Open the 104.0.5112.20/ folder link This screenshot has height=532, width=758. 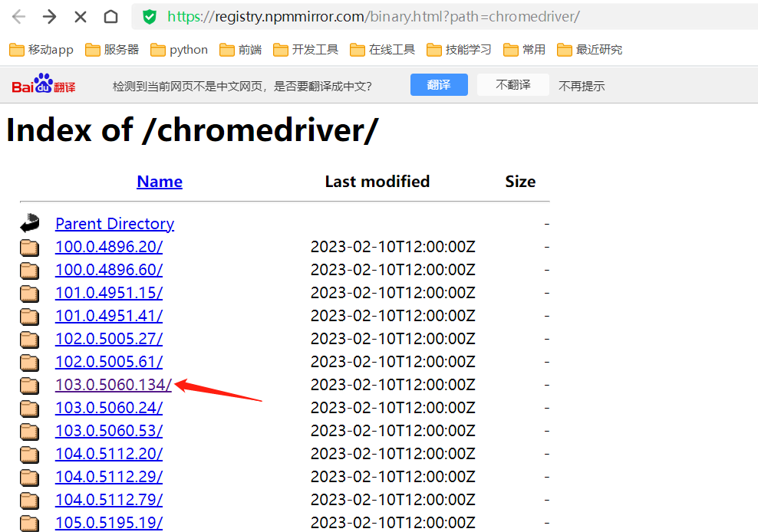109,454
